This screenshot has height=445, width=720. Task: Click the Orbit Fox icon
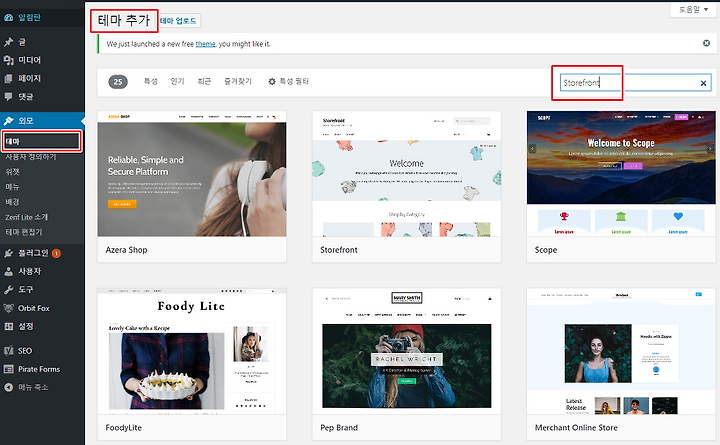point(8,308)
